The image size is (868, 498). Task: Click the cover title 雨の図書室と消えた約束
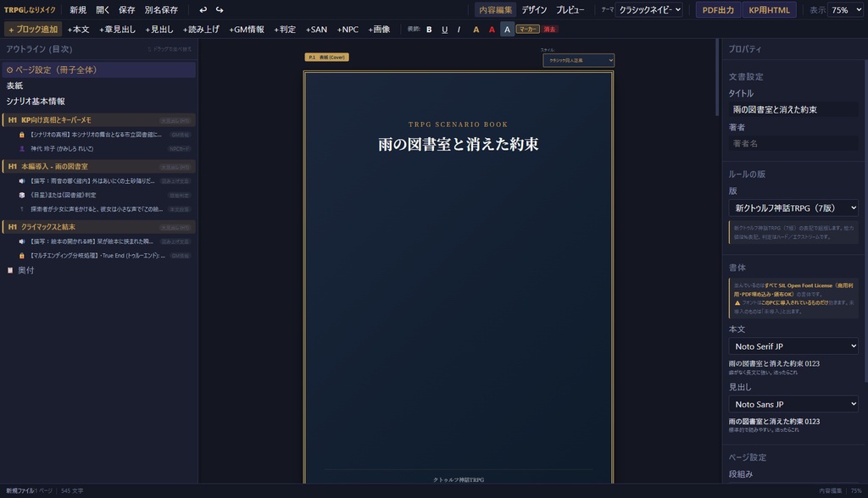(x=459, y=145)
